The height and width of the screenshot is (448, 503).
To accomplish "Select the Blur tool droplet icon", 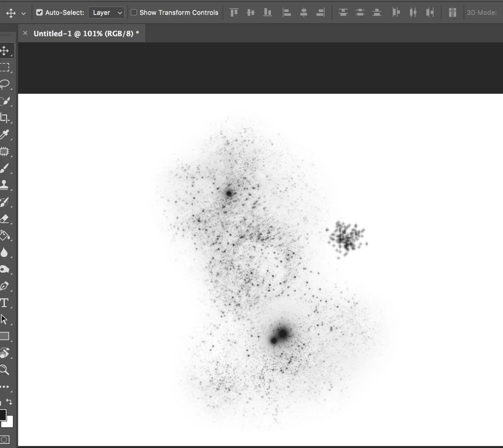I will tap(5, 252).
